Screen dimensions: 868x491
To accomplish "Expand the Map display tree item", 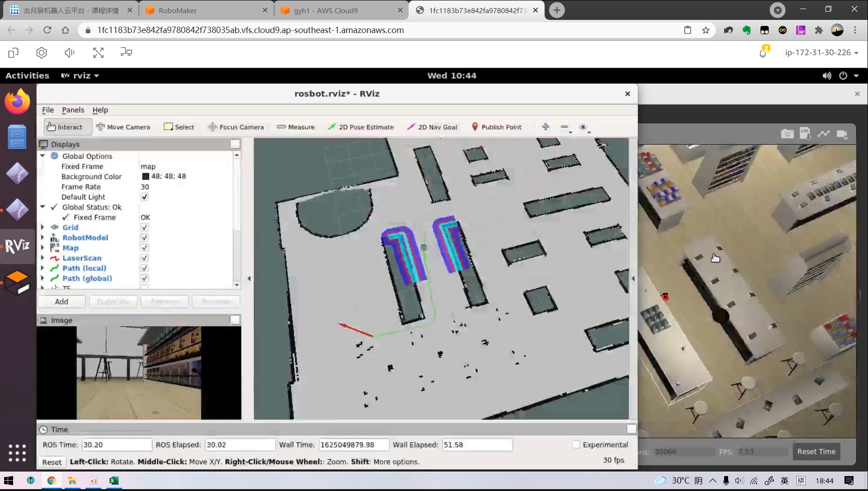I will click(x=43, y=248).
